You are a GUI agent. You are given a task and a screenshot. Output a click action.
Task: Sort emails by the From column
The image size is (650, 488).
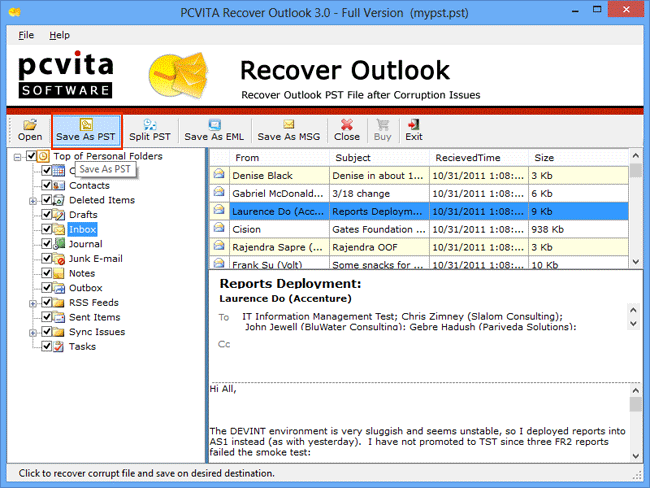click(279, 158)
